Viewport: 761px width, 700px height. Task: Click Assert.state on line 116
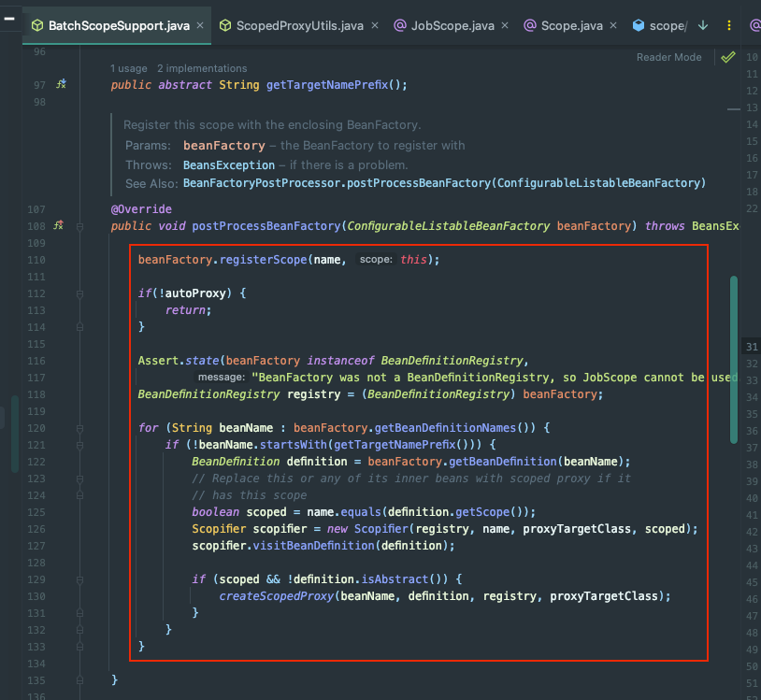point(179,361)
